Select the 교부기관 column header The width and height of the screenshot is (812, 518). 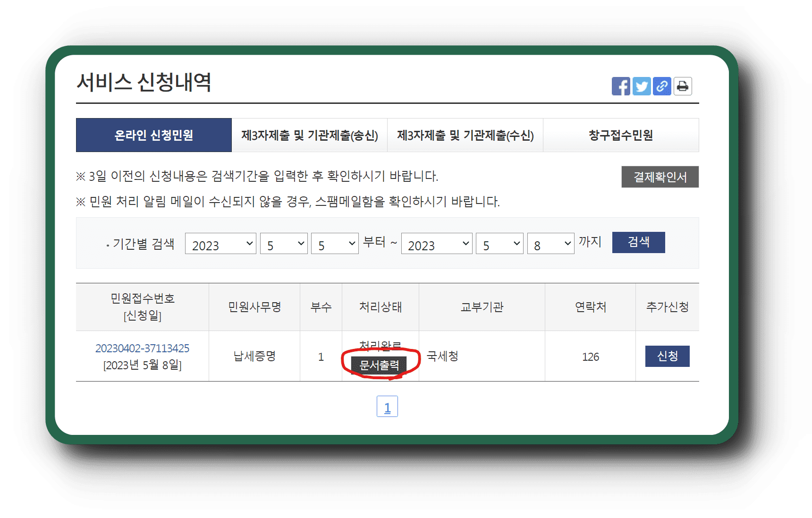tap(482, 307)
